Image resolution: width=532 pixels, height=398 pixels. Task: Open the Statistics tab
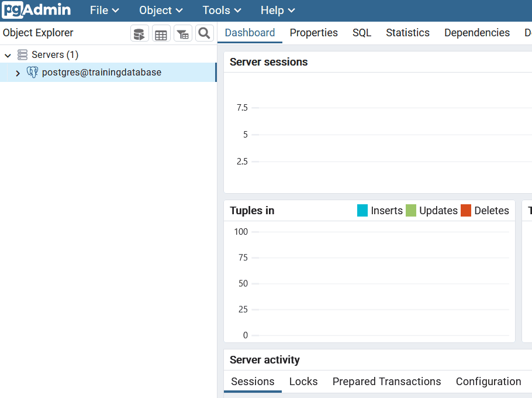407,33
